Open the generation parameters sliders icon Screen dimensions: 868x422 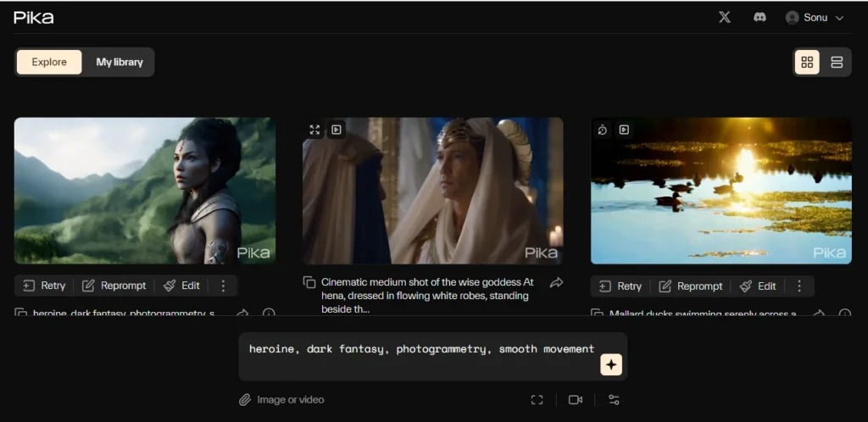[x=615, y=400]
